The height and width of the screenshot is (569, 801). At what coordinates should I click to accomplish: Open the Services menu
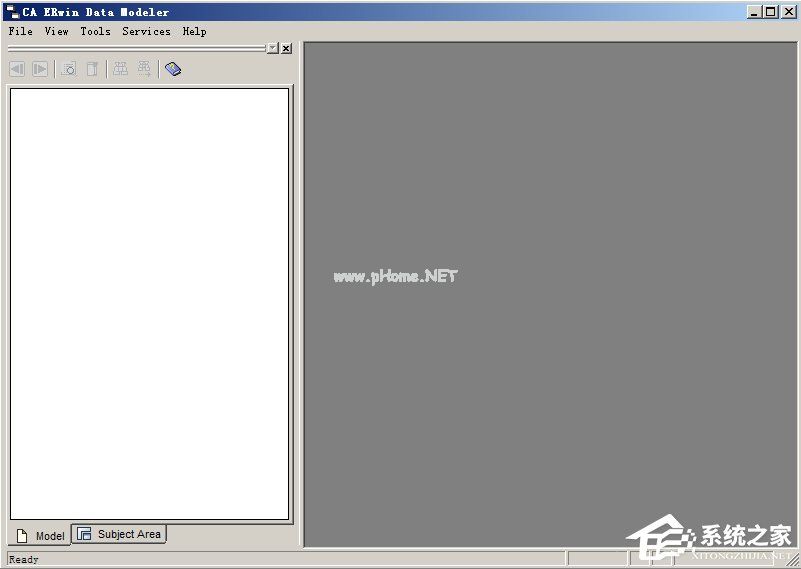pos(146,31)
